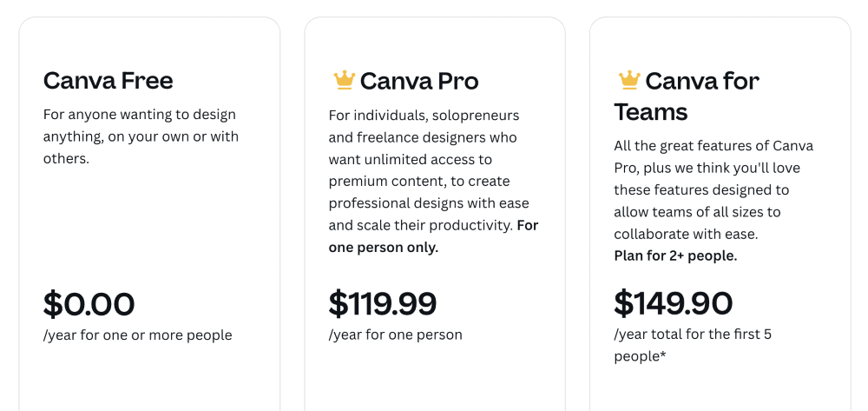This screenshot has height=411, width=868.
Task: Click the $119.99 price
Action: pos(383,303)
